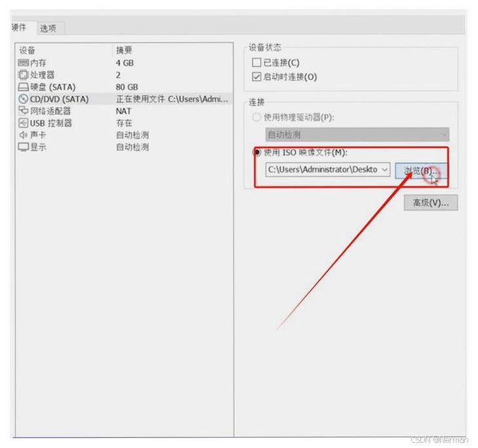
Task: Enable the 已连接(C) checkbox
Action: pos(256,62)
